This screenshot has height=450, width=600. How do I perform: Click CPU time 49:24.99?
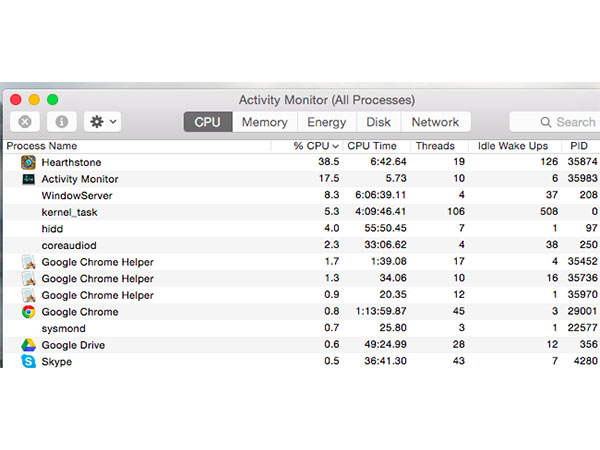point(385,344)
